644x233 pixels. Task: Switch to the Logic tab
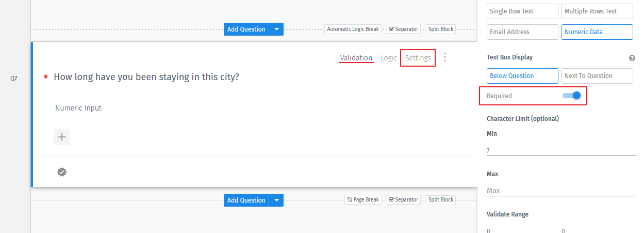(389, 58)
